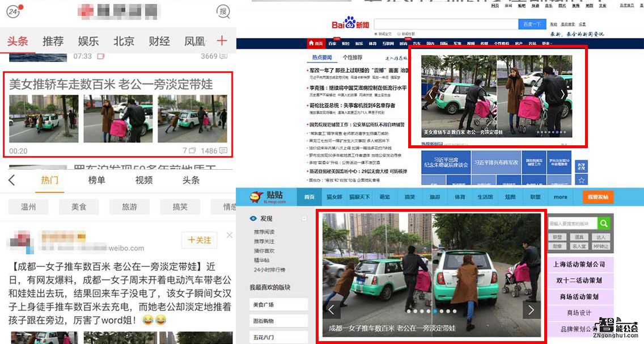Dismiss the Weibo post with the × icon

pyautogui.click(x=229, y=235)
